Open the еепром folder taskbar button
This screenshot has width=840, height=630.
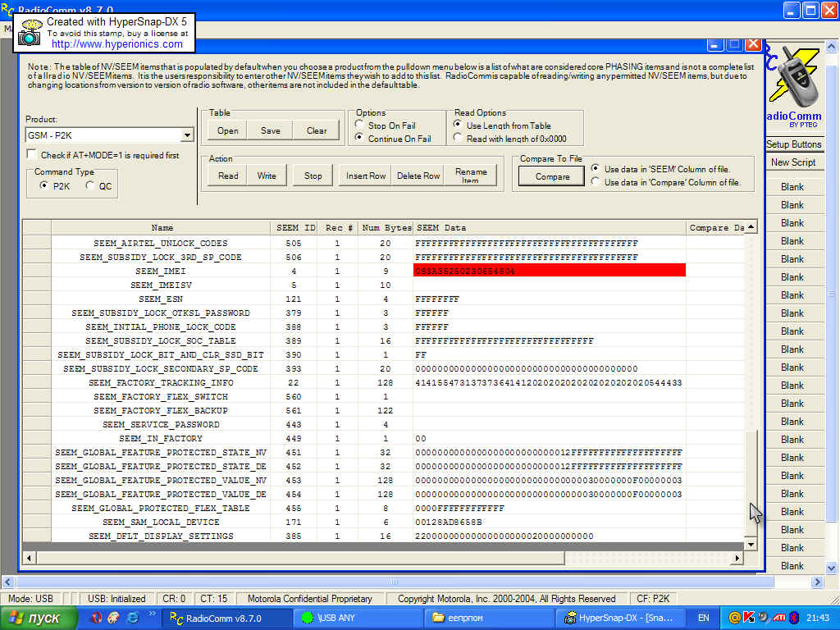[490, 619]
